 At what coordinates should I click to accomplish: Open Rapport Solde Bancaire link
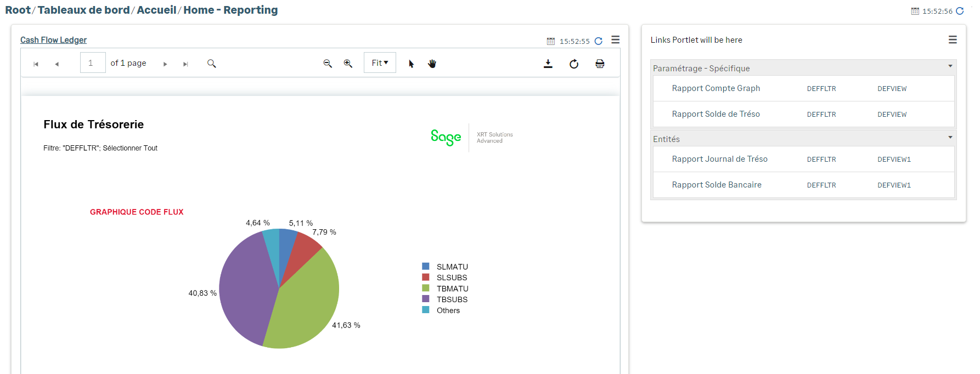[716, 185]
